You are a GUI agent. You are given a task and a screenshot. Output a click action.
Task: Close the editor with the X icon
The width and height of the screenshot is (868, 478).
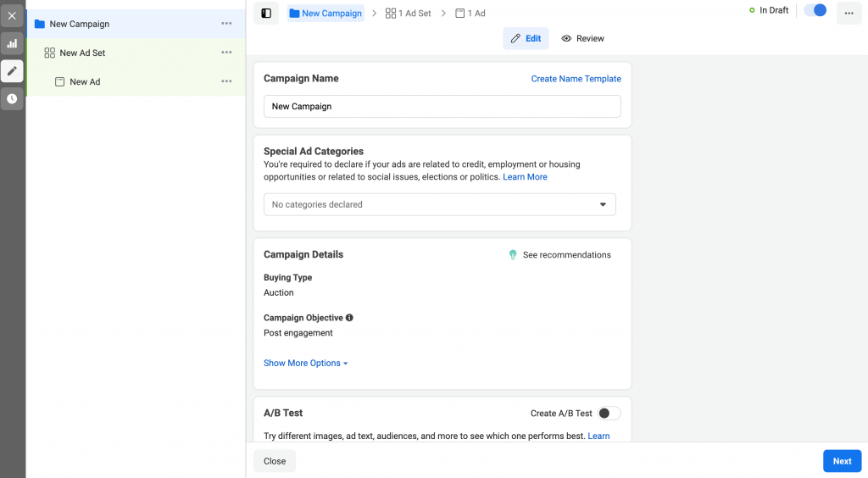coord(12,15)
